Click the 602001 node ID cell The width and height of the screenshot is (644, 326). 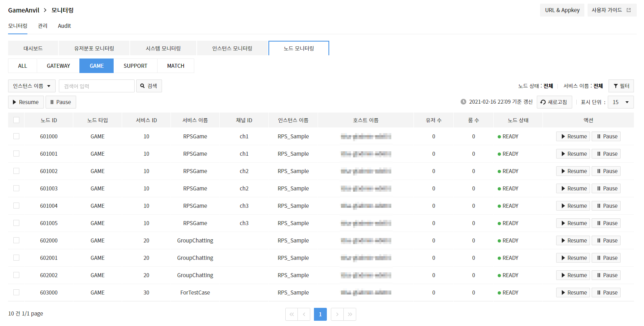49,258
